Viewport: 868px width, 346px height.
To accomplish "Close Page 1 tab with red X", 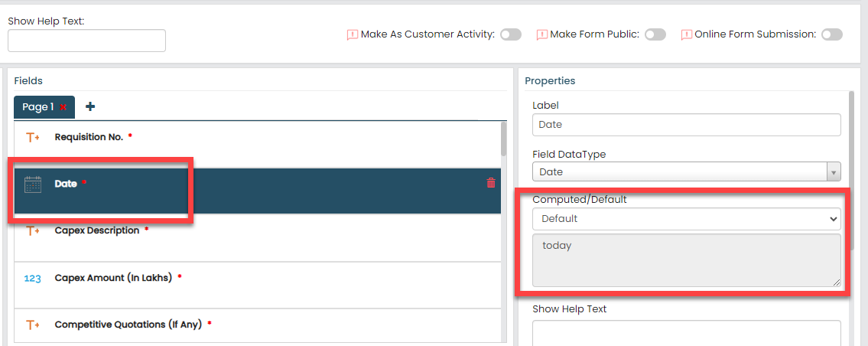I will click(63, 107).
